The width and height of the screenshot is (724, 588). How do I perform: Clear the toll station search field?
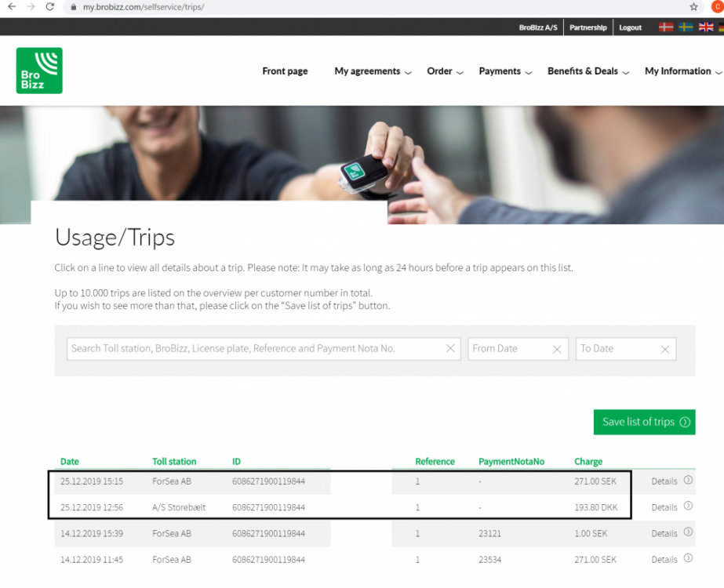click(450, 348)
